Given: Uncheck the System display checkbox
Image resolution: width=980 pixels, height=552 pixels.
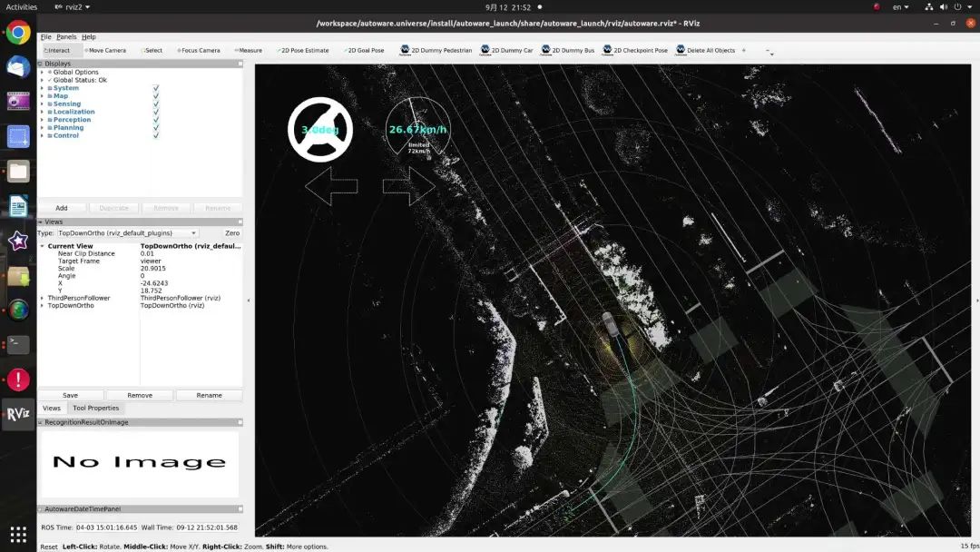Looking at the screenshot, I should tap(156, 88).
